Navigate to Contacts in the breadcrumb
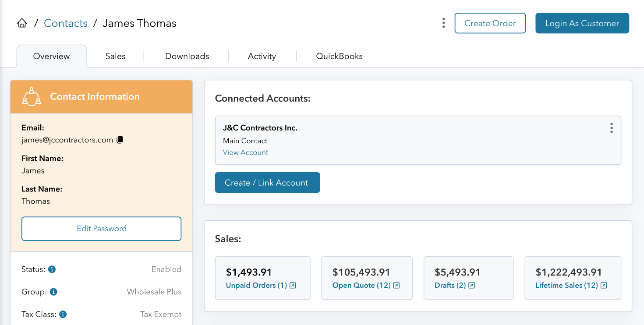 click(x=66, y=23)
